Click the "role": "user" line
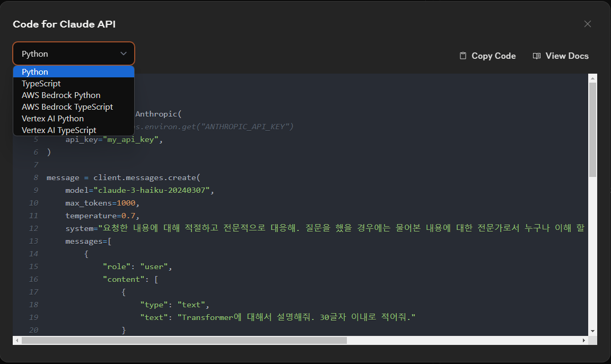 point(137,267)
